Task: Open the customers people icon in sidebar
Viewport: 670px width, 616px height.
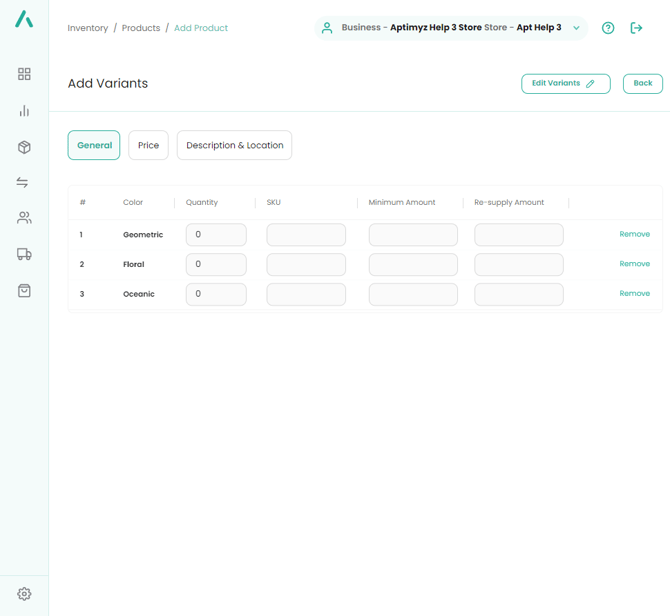Action: coord(24,218)
